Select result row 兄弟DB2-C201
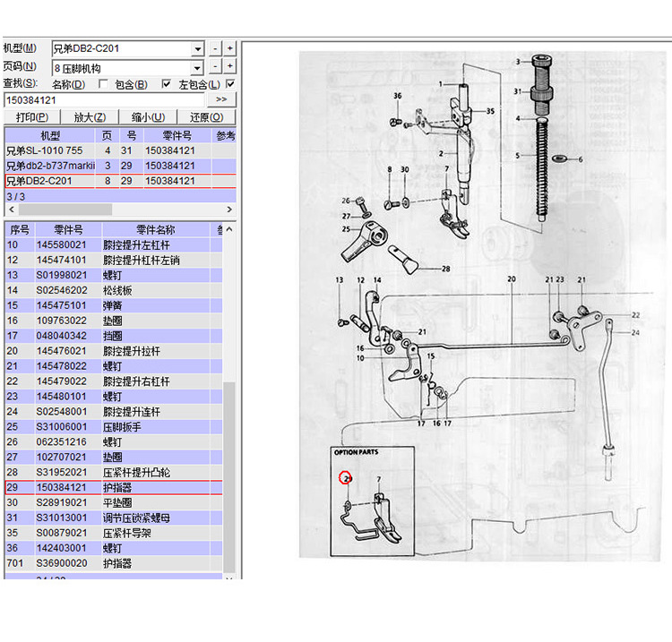This screenshot has height=642, width=672. coord(120,181)
